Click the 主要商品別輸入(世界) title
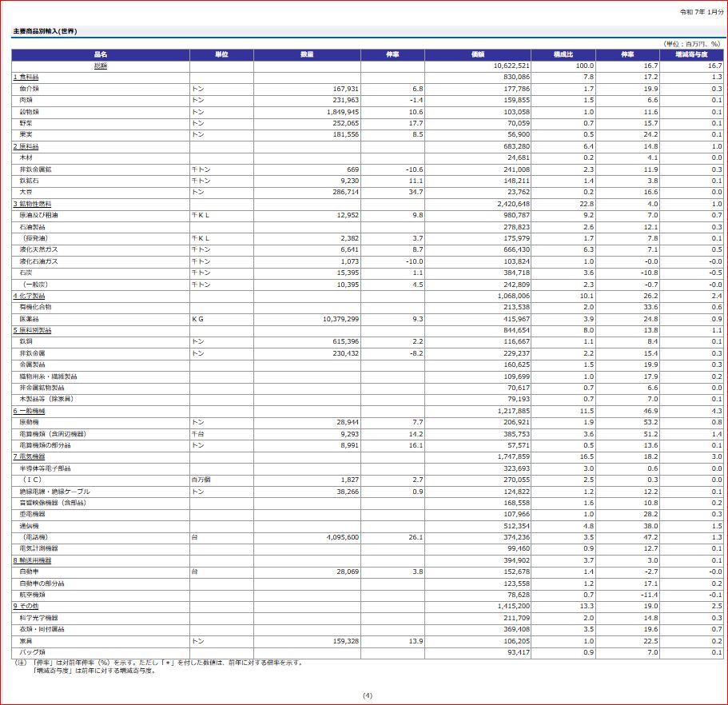This screenshot has width=728, height=705. pyautogui.click(x=45, y=31)
